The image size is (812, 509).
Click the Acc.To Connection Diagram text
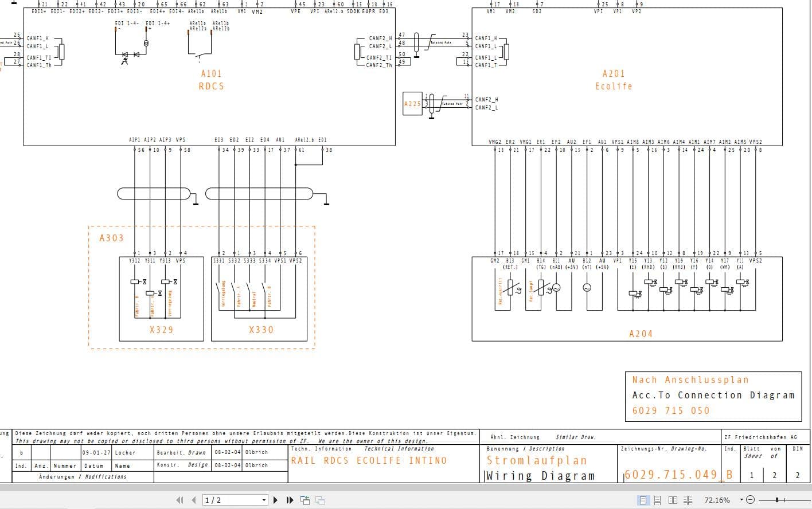point(713,395)
